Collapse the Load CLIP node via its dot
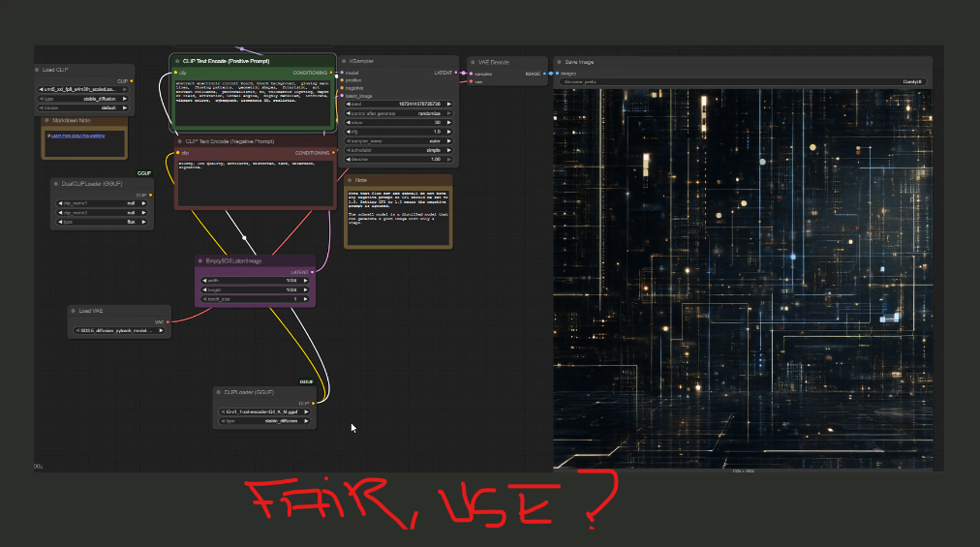This screenshot has height=547, width=980. pyautogui.click(x=37, y=70)
